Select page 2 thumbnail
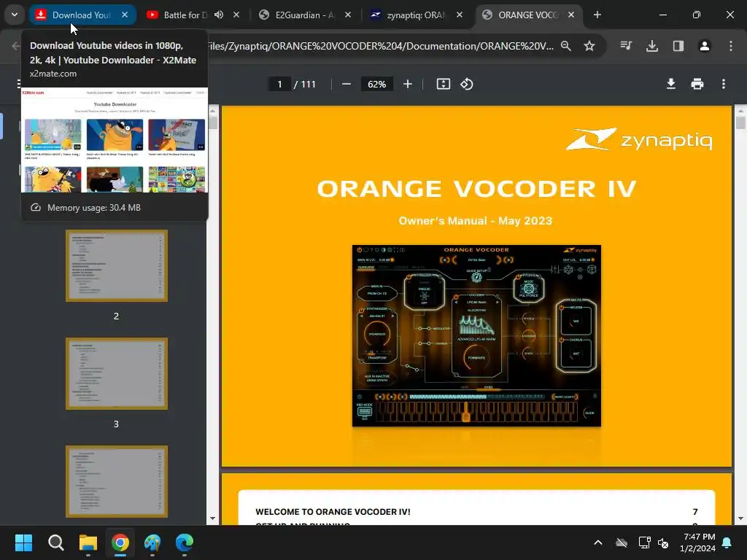This screenshot has width=747, height=560. [117, 265]
